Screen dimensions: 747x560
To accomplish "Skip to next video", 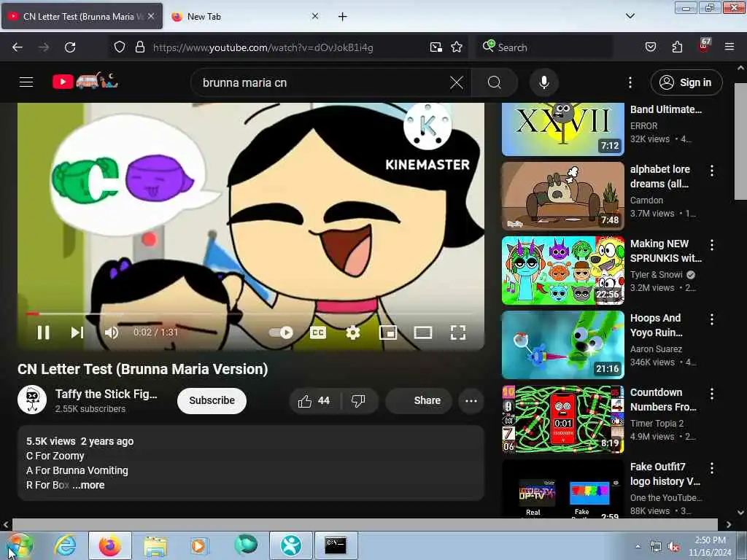I will coord(77,332).
